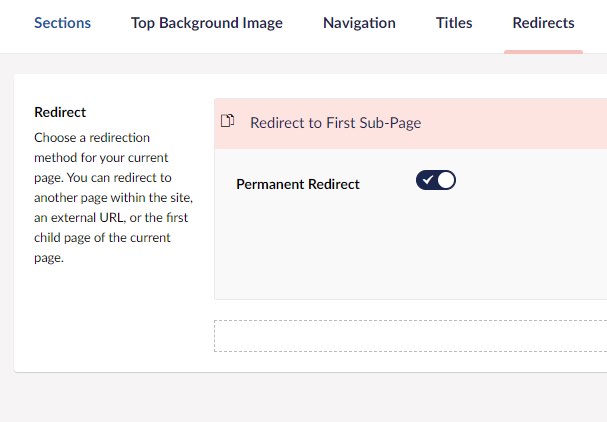Click the empty tab bar space between Navigation and Titles
The height and width of the screenshot is (422, 607).
pos(416,23)
